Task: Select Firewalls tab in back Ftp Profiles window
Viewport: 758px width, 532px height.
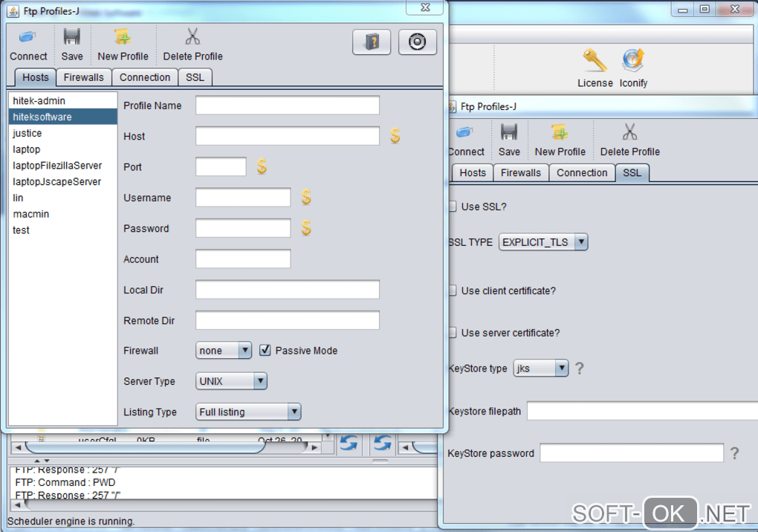Action: 521,172
